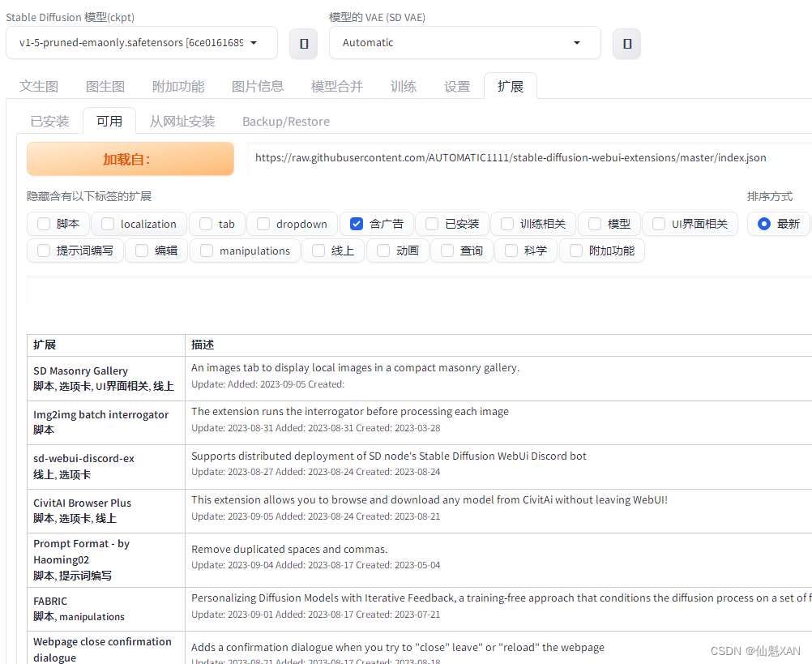Switch to the 已安装 extensions tab
Screen dimensions: 812x664
click(x=49, y=121)
